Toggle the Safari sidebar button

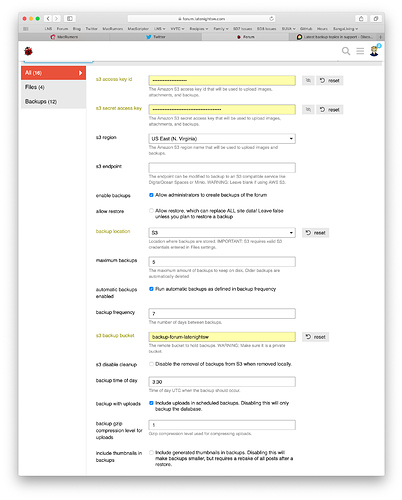(70, 19)
